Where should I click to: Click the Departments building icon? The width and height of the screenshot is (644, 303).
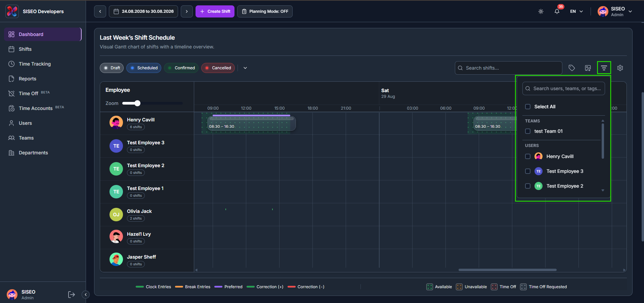(11, 153)
